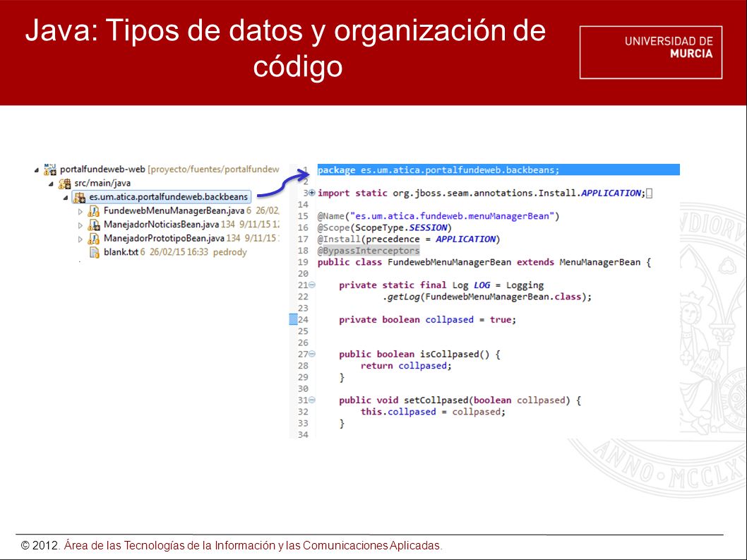Click the backbeans package icon

pos(79,197)
